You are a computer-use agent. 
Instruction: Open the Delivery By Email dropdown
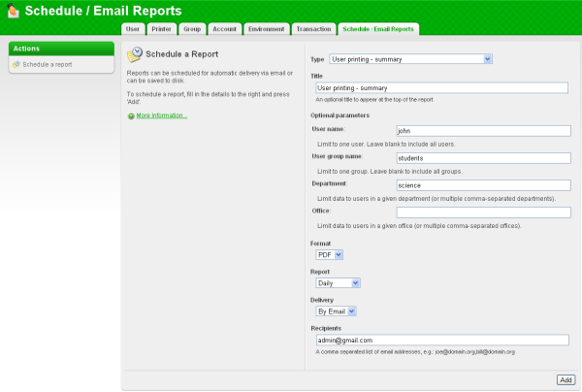click(337, 311)
